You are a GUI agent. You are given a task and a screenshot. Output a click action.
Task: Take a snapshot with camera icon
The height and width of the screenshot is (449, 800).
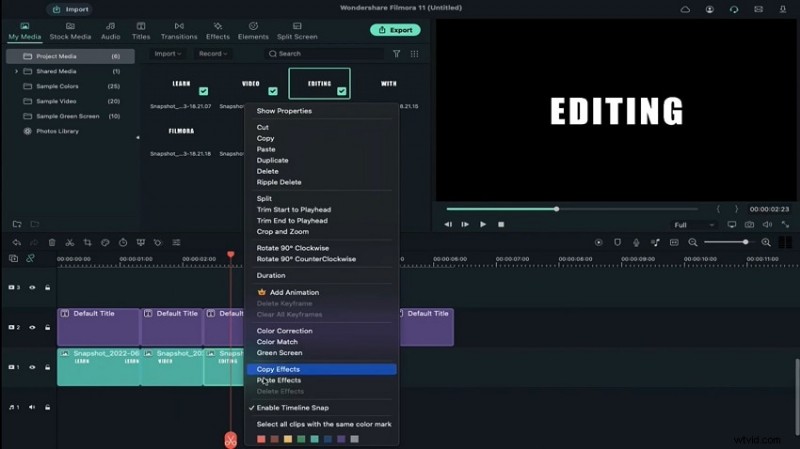pyautogui.click(x=749, y=224)
